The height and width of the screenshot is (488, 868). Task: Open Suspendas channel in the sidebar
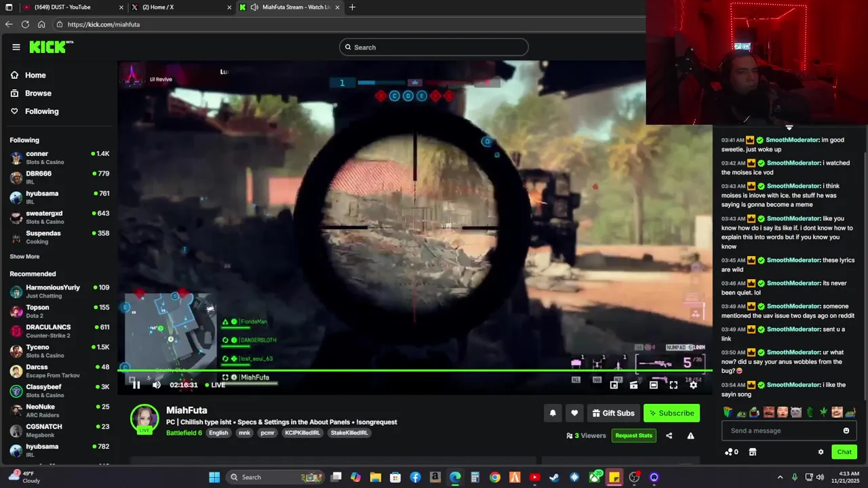(59, 237)
